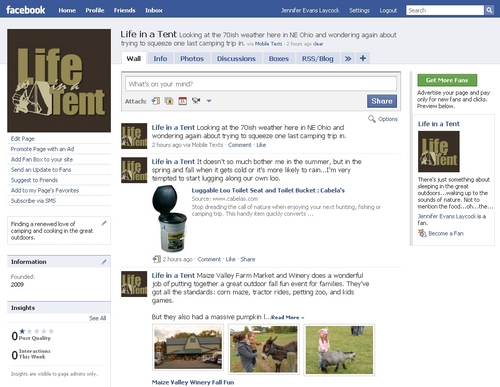
Task: Open the donkey petting photo
Action: click(x=264, y=350)
